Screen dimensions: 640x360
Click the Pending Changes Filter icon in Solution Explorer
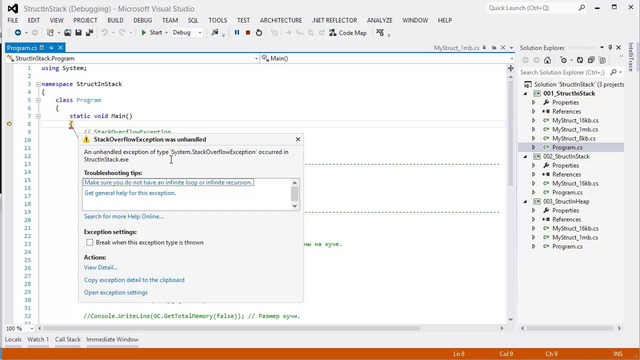point(564,60)
